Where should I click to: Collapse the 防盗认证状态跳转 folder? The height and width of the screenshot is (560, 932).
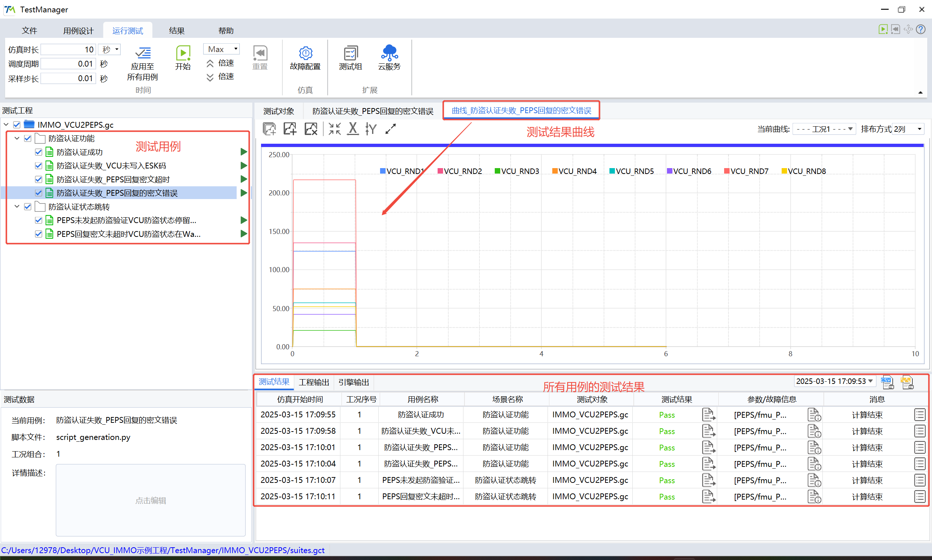tap(17, 207)
